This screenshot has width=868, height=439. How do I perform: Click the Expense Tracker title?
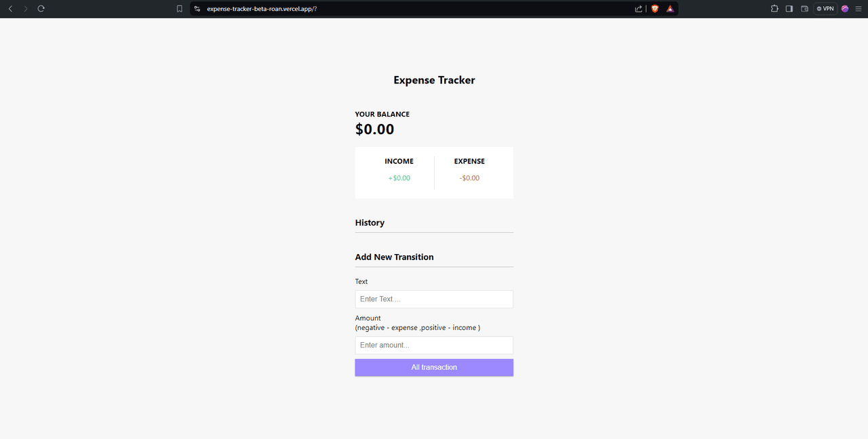(x=434, y=80)
